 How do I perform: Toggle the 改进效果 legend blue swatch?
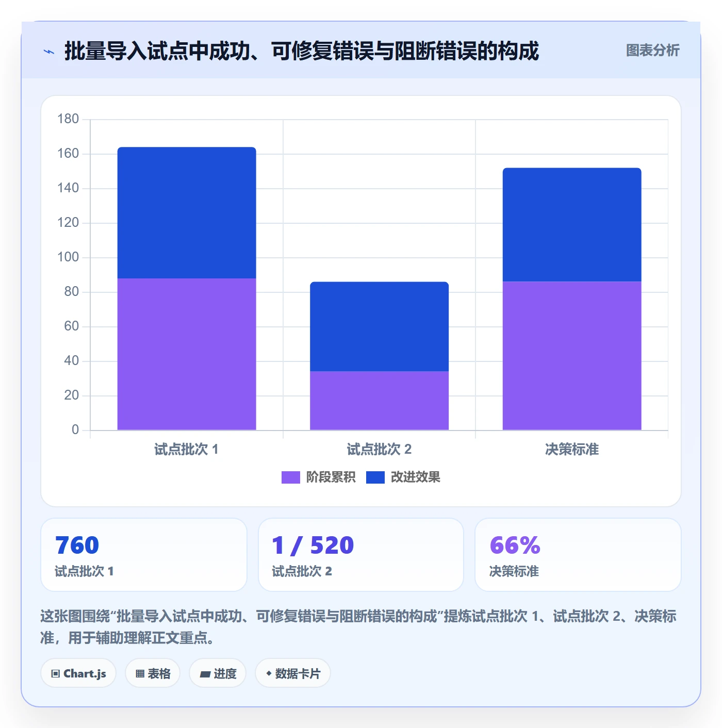tap(375, 477)
